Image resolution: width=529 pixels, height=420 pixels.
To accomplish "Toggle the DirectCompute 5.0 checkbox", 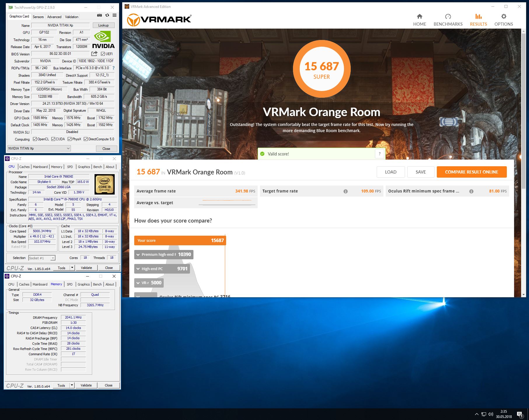I will click(x=85, y=139).
